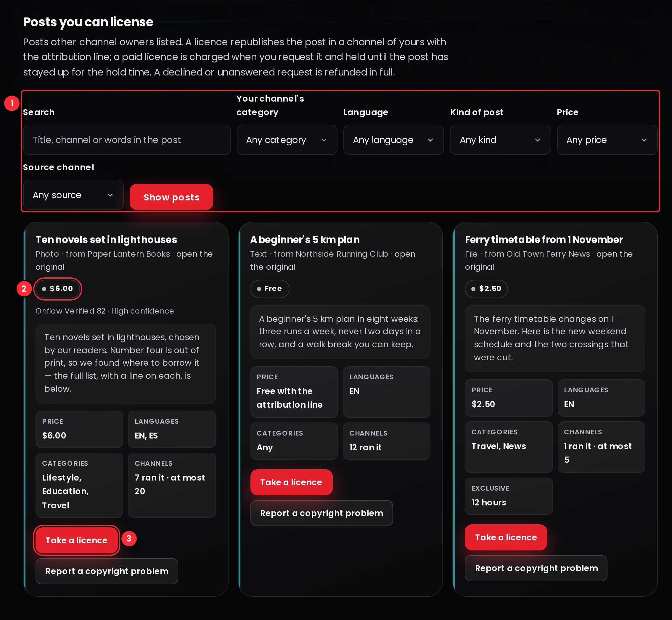Take a licence for Ten novels set in lighthouses
Viewport: 672px width, 620px height.
(76, 540)
